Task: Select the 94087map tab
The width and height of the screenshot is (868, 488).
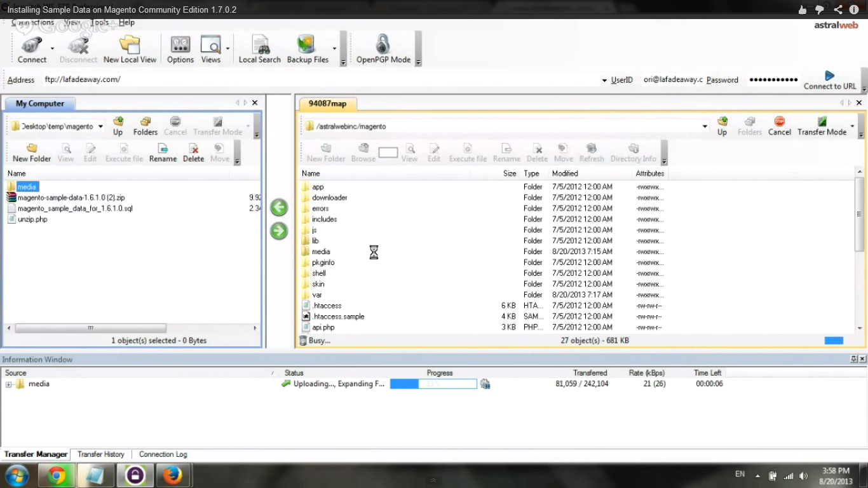Action: tap(327, 104)
